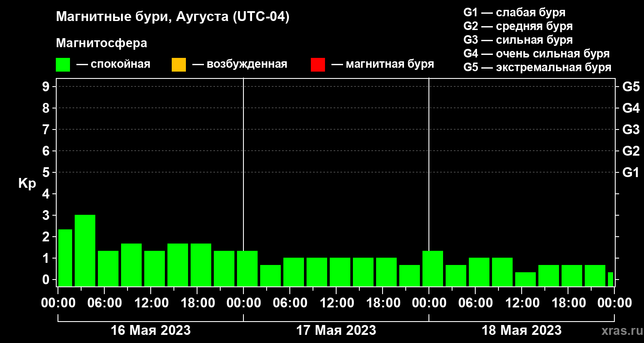
Task: Click the Kp axis value '9'
Action: tap(46, 87)
